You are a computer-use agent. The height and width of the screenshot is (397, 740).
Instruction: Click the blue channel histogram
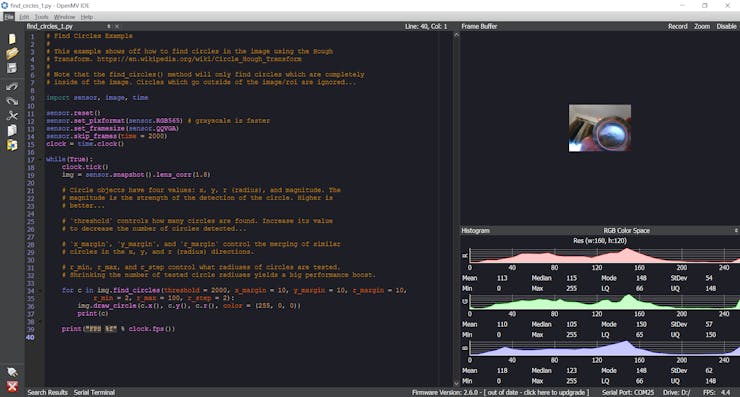(605, 348)
